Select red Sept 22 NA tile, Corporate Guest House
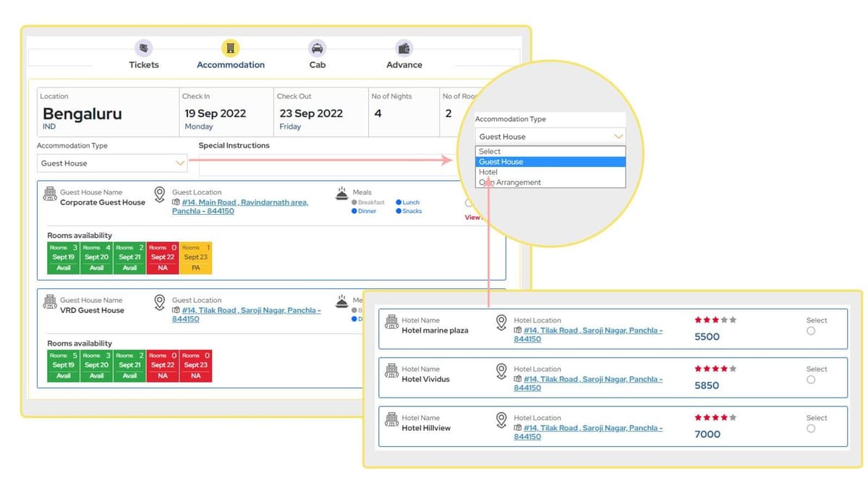This screenshot has width=868, height=488. 162,258
